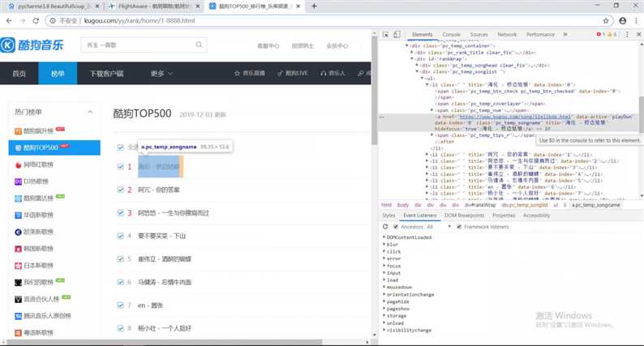The width and height of the screenshot is (644, 346).
Task: Expand the click event listener entry
Action: coord(384,251)
